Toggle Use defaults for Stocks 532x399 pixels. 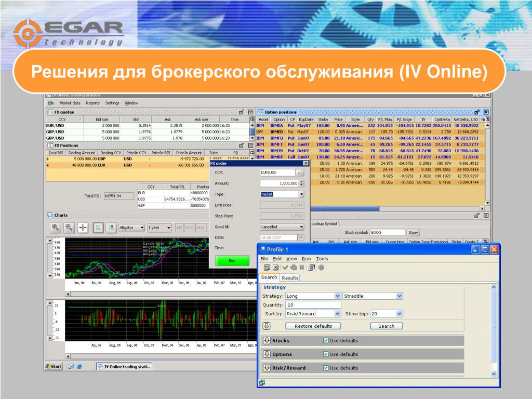(x=326, y=340)
